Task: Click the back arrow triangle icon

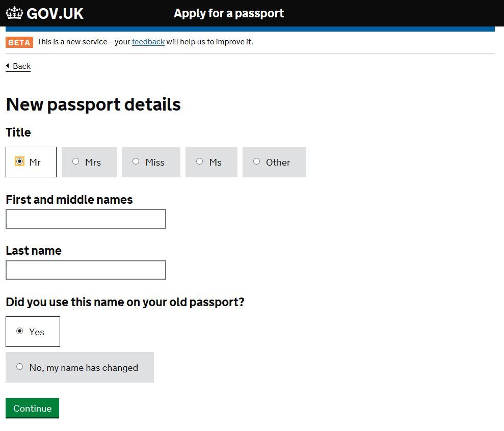Action: click(8, 66)
